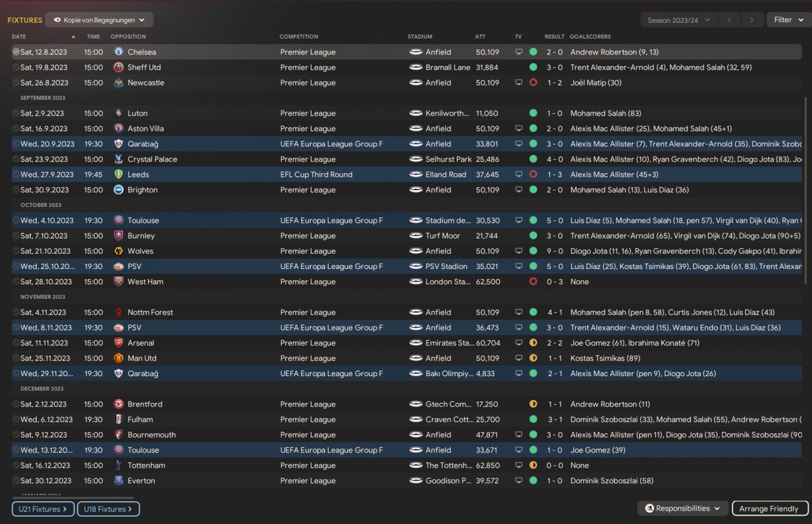This screenshot has width=812, height=524.
Task: Click the red loss indicator in the Newcastle row
Action: click(x=533, y=82)
